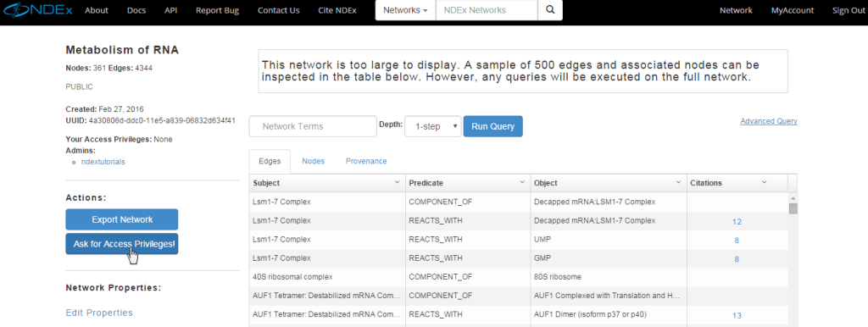Click the Edit Properties link
The width and height of the screenshot is (868, 327).
[99, 313]
